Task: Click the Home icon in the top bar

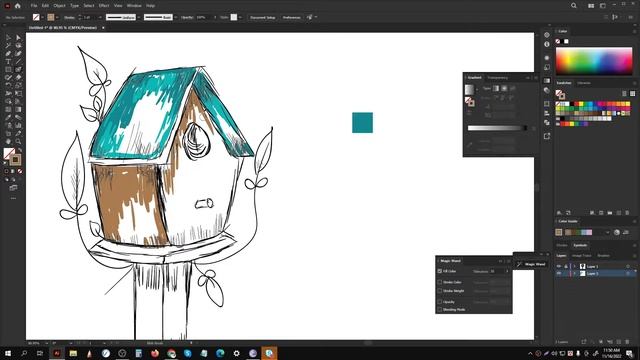Action: [18, 6]
